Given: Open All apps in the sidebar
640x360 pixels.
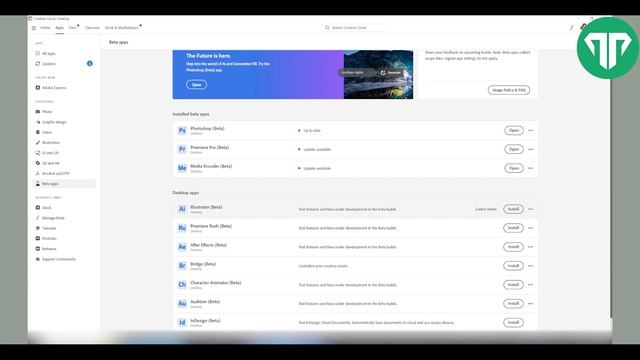Looking at the screenshot, I should click(45, 53).
